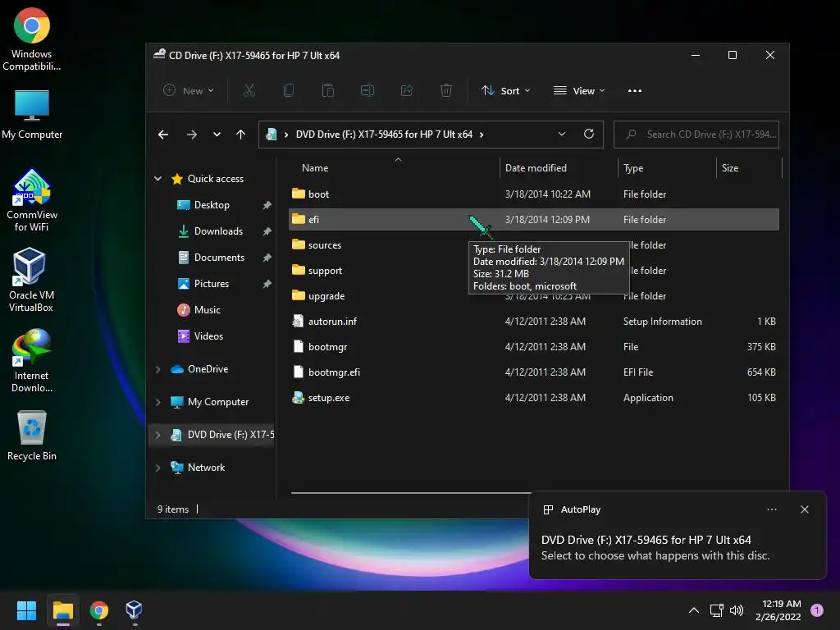This screenshot has height=630, width=840.
Task: Expand the address bar history dropdown
Action: pyautogui.click(x=561, y=134)
